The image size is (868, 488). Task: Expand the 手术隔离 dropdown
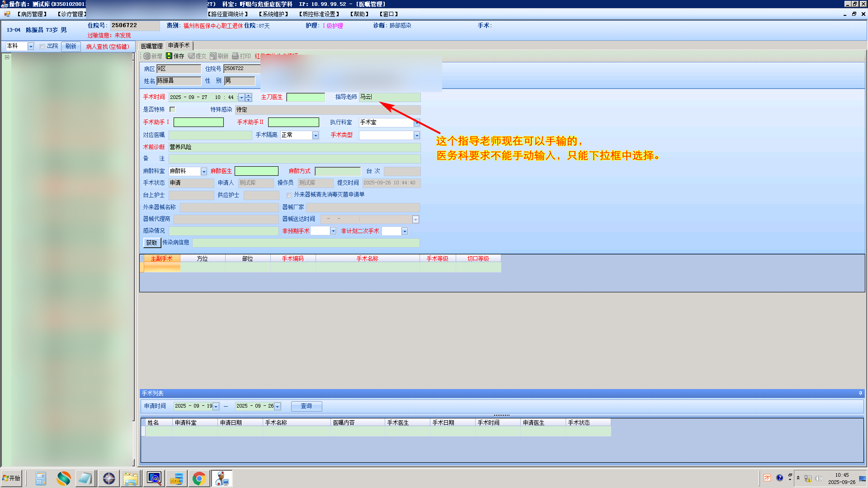coord(316,136)
